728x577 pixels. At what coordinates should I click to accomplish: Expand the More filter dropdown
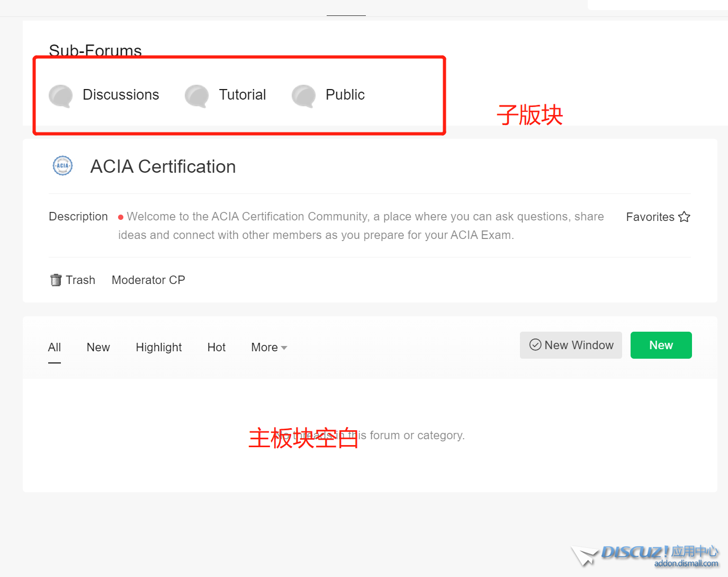pyautogui.click(x=269, y=348)
